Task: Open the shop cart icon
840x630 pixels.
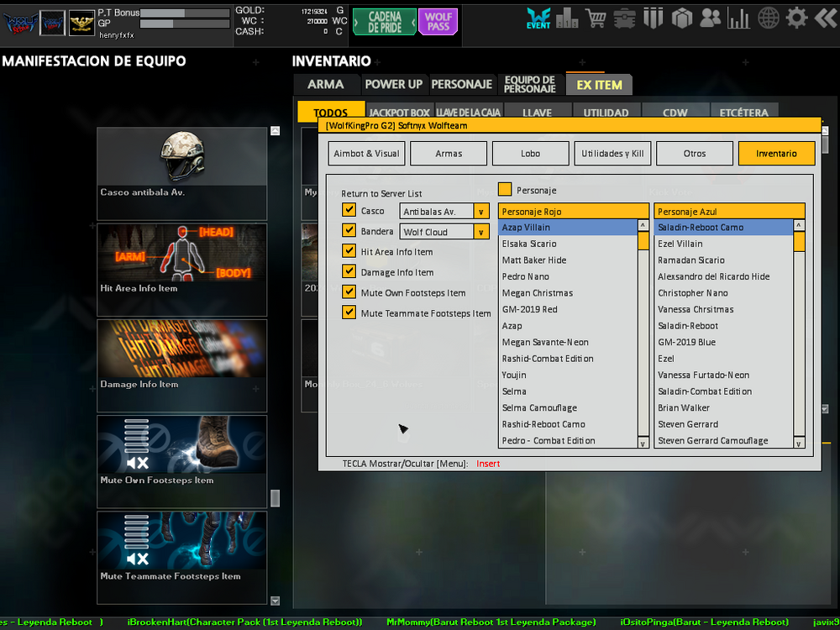Action: click(596, 18)
